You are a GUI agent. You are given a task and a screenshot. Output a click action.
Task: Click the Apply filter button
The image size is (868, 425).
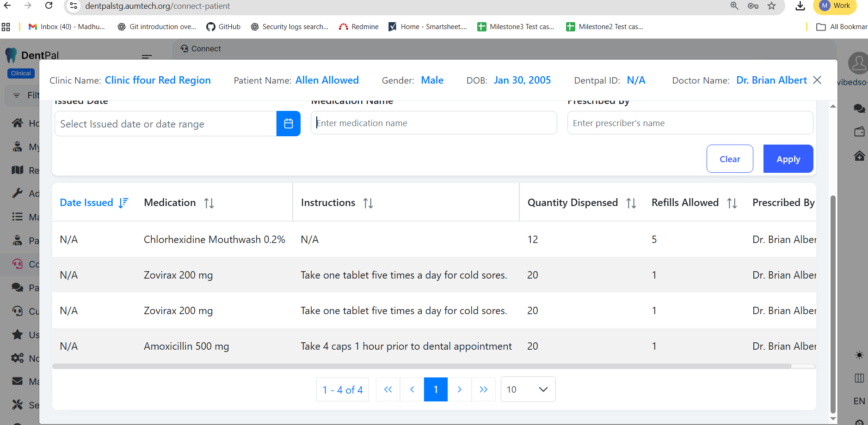(x=788, y=159)
